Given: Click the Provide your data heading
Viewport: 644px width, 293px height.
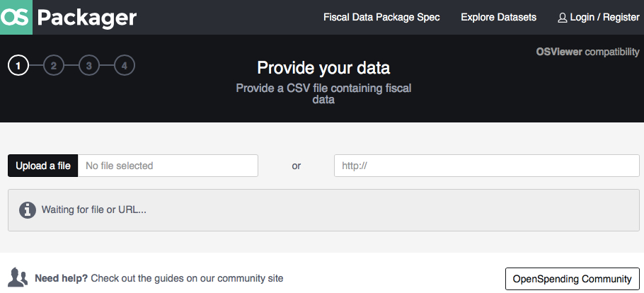Looking at the screenshot, I should point(323,68).
